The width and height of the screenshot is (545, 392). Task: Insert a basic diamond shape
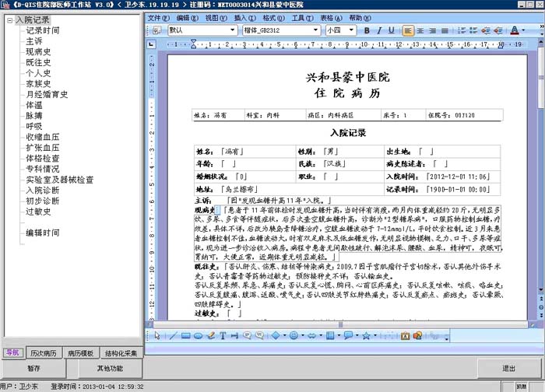click(276, 335)
